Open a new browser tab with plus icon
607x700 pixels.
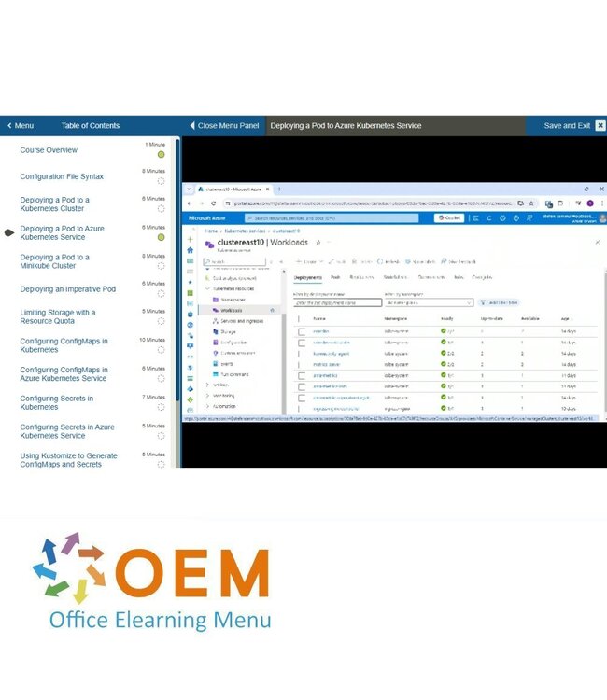279,189
